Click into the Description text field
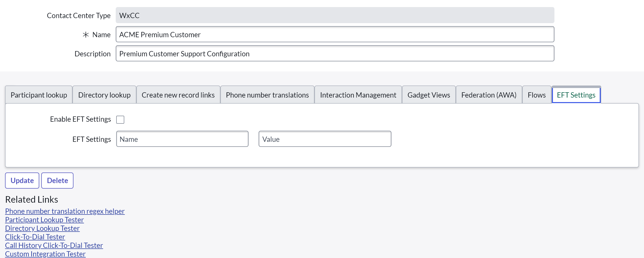The width and height of the screenshot is (644, 258). pyautogui.click(x=335, y=54)
